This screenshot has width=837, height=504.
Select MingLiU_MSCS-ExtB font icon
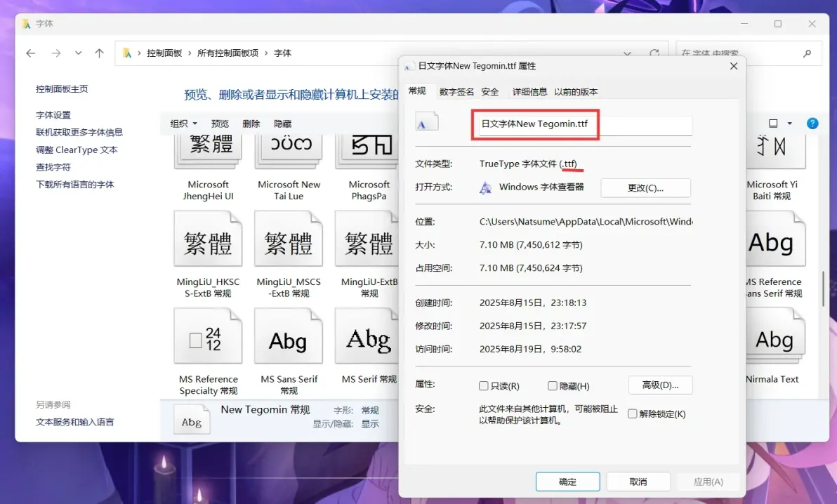pyautogui.click(x=289, y=239)
